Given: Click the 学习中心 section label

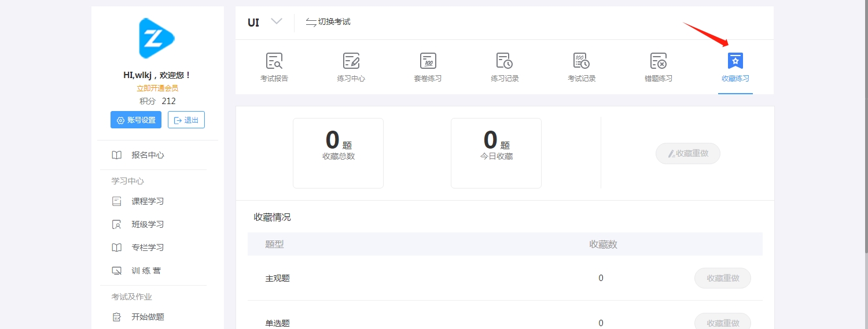Looking at the screenshot, I should 128,181.
